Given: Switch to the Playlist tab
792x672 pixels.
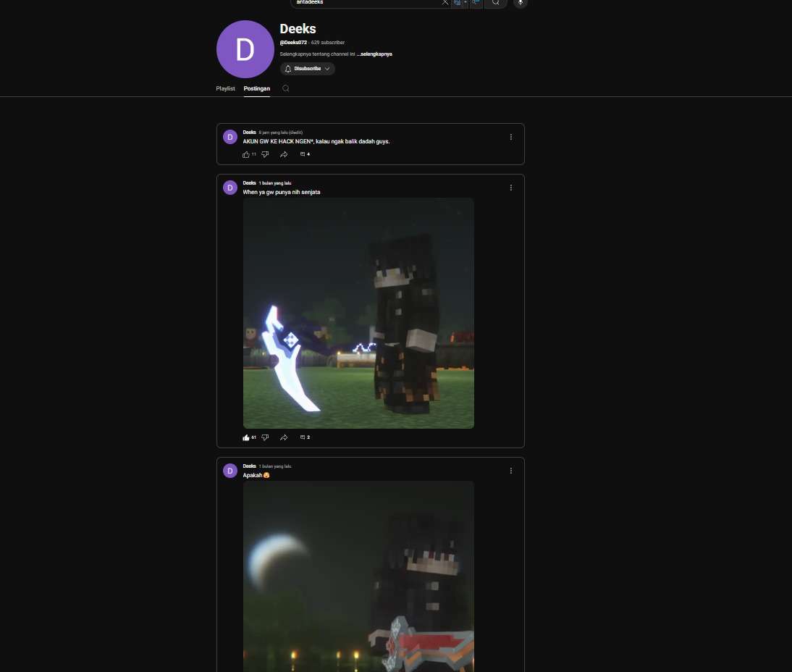Looking at the screenshot, I should click(x=225, y=88).
